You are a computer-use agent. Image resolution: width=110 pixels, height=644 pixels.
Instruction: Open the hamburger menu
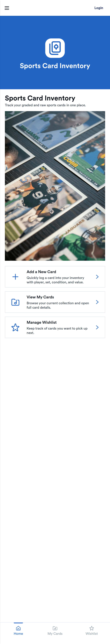point(7,8)
